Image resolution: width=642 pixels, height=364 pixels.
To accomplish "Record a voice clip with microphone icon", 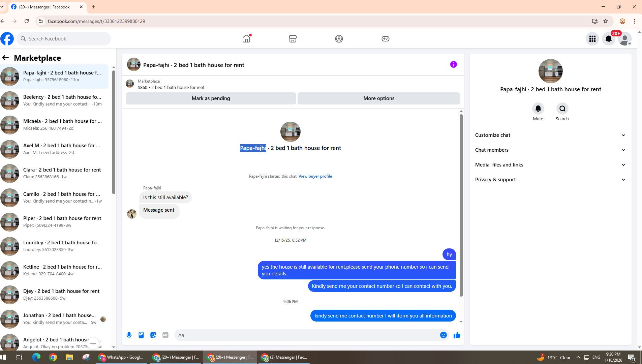I will point(129,335).
